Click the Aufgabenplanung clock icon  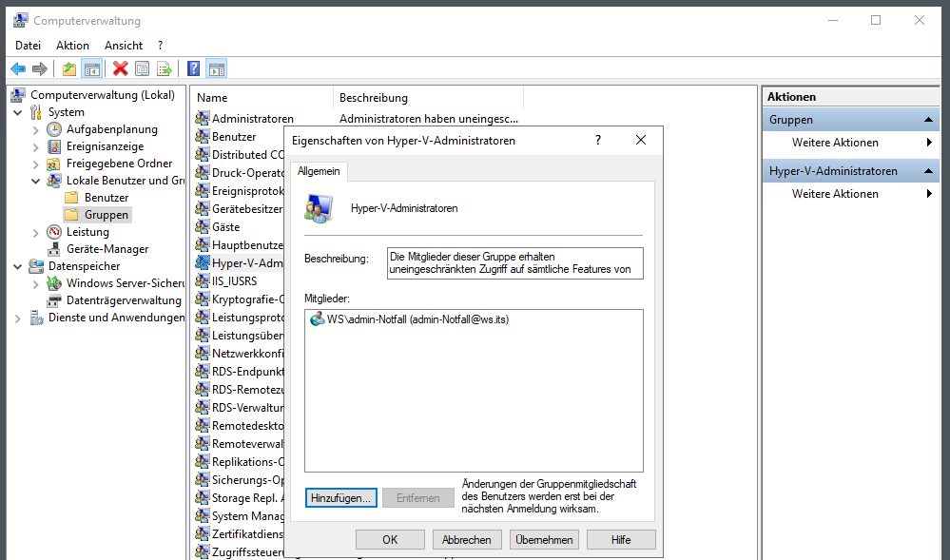54,129
